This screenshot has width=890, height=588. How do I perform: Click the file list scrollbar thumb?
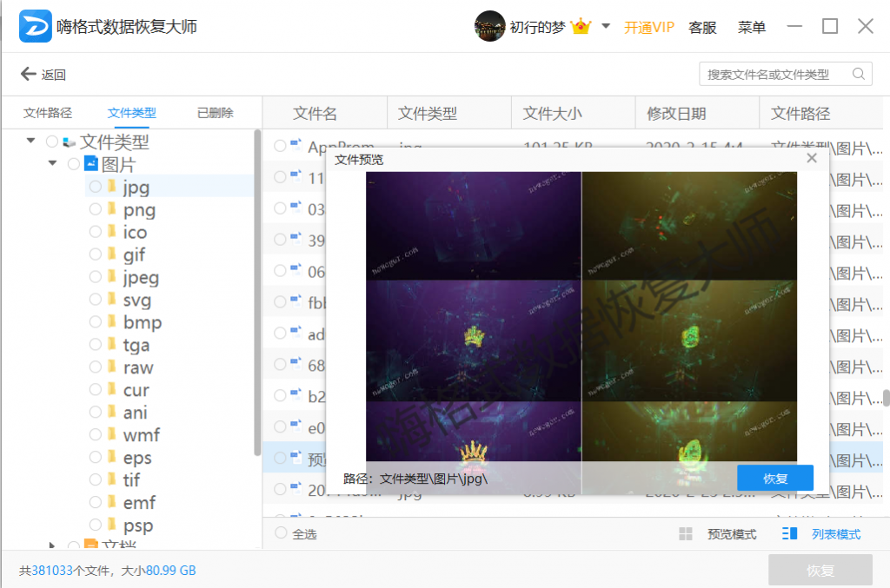pos(886,398)
